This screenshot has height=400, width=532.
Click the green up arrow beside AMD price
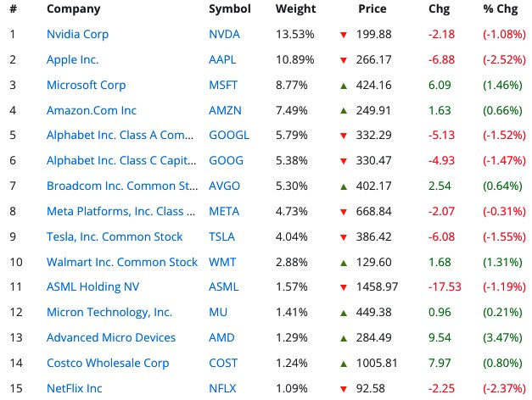pos(343,338)
